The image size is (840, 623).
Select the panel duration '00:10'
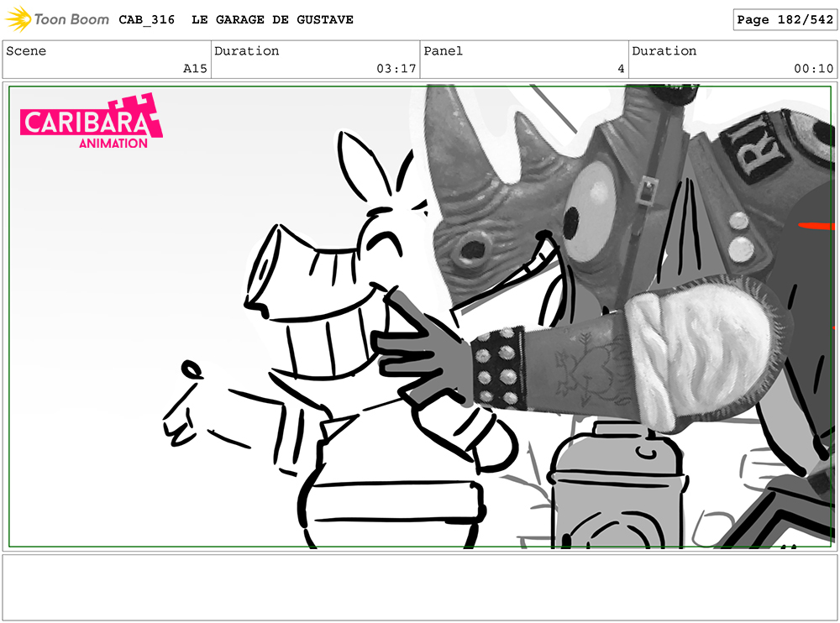pyautogui.click(x=814, y=69)
